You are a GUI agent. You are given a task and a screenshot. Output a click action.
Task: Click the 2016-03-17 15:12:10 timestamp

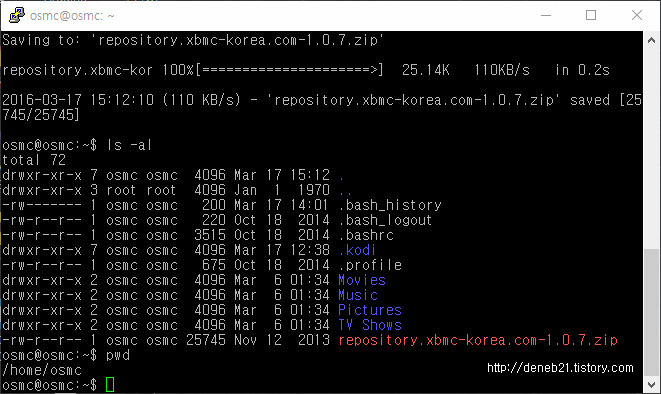[x=78, y=100]
